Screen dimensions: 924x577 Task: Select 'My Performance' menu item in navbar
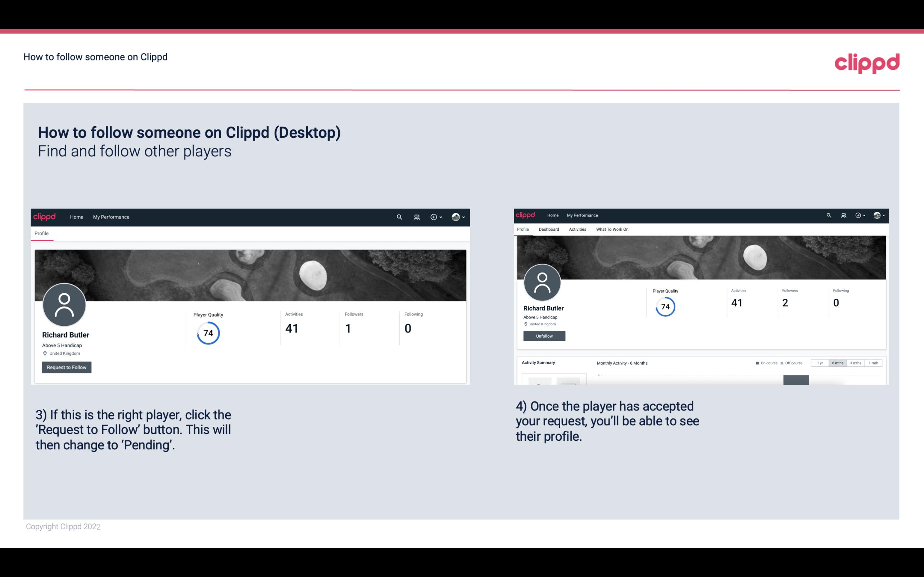click(x=111, y=217)
